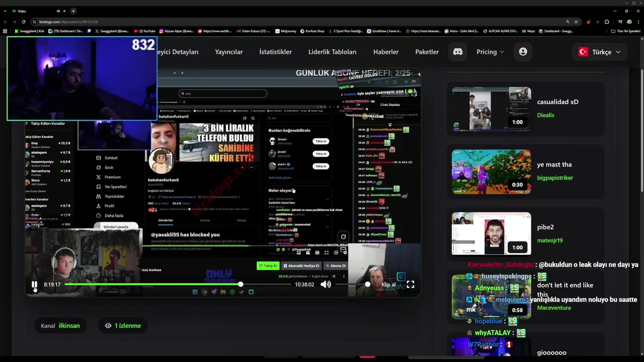Image resolution: width=644 pixels, height=362 pixels.
Task: Open a new browser tab
Action: point(73,11)
